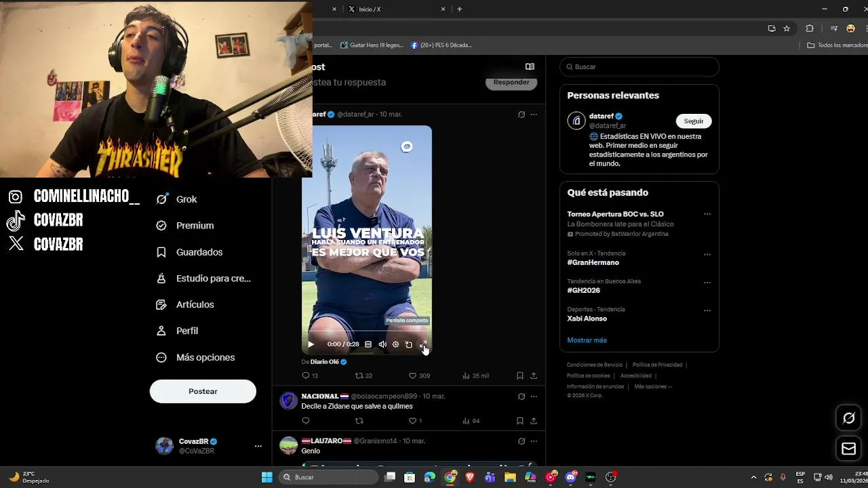Open floating messages envelope button
Viewport: 868px width, 488px height.
[x=848, y=449]
